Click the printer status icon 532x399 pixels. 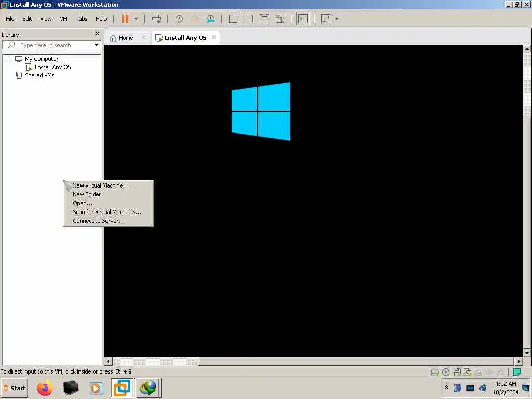478,372
